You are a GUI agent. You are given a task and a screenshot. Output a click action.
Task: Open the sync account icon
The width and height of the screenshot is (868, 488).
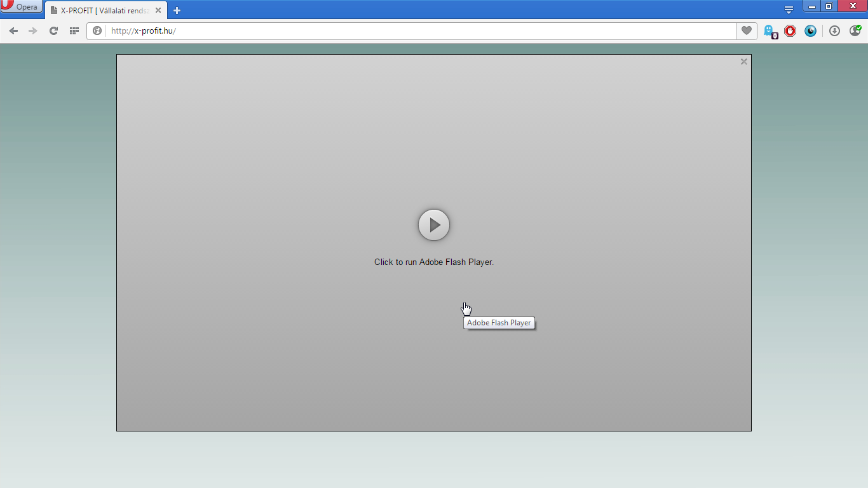pos(855,30)
